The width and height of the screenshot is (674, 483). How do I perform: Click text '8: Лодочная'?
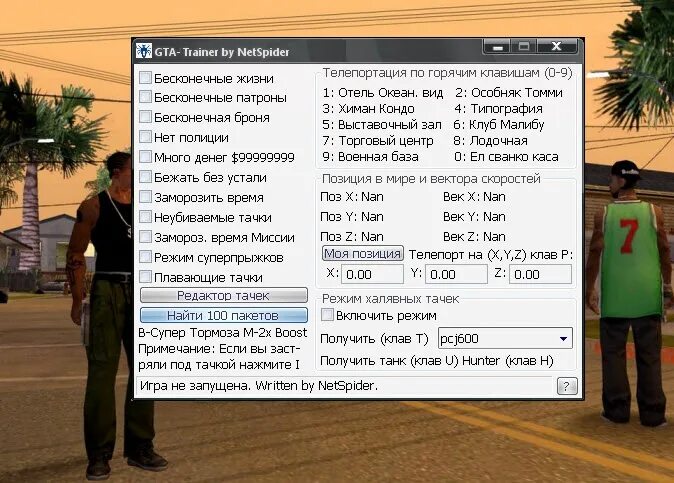coord(490,141)
